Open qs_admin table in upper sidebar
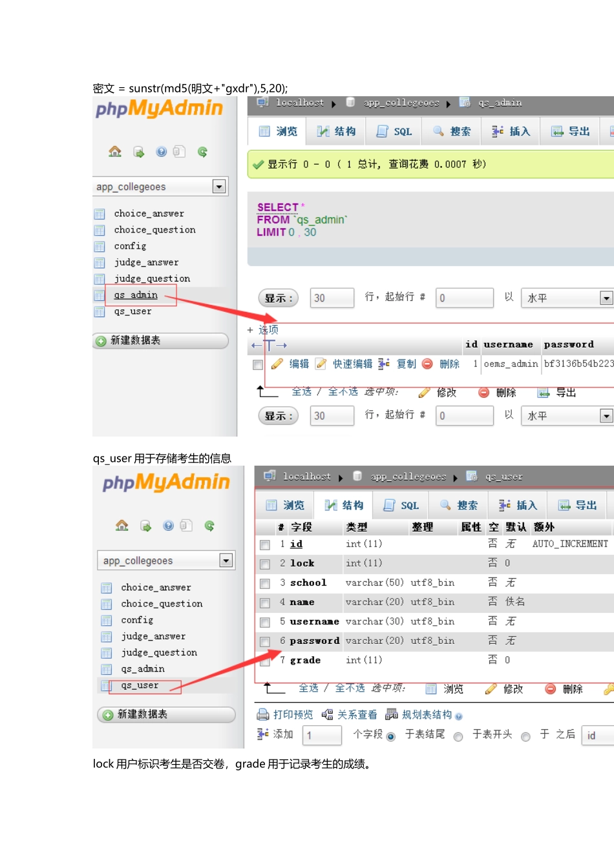 [136, 295]
